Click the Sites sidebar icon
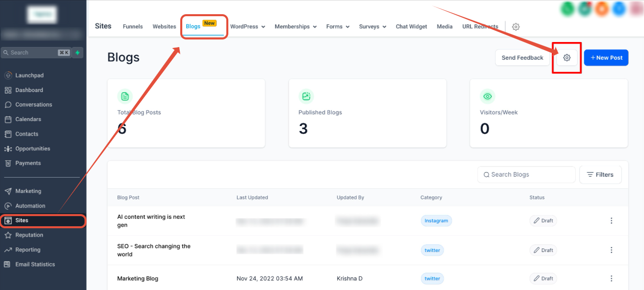 click(8, 221)
